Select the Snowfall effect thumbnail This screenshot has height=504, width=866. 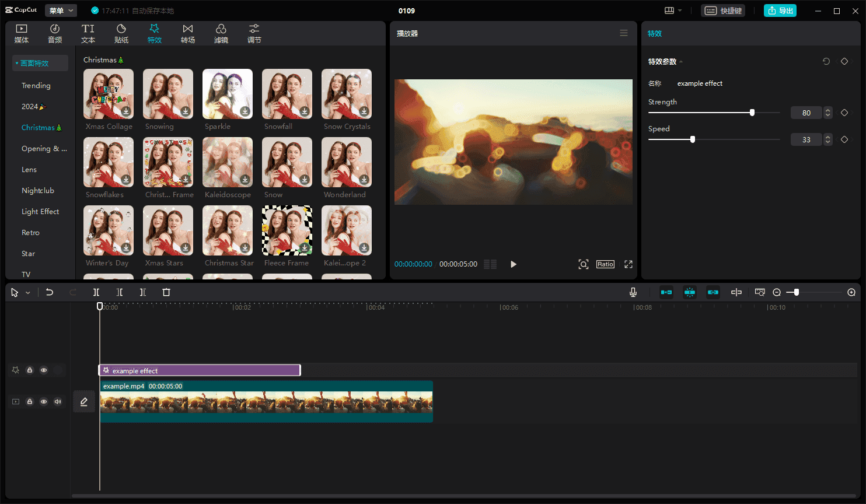tap(287, 94)
